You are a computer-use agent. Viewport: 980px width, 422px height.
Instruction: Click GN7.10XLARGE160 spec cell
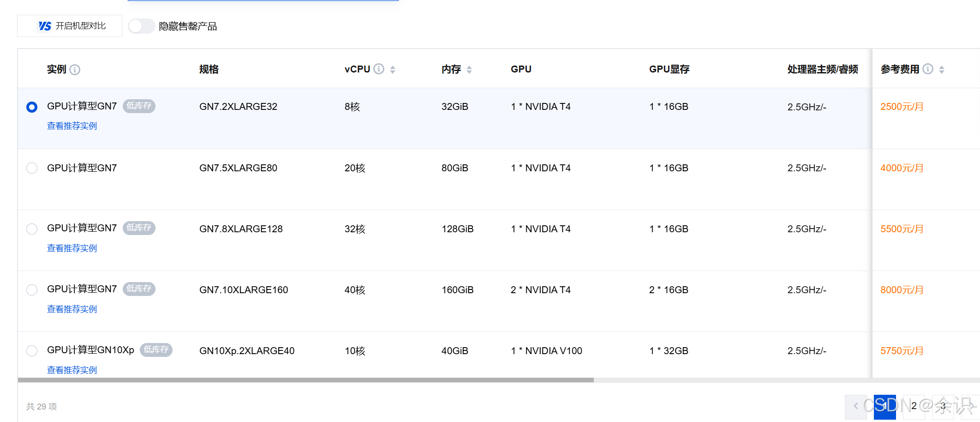coord(244,290)
